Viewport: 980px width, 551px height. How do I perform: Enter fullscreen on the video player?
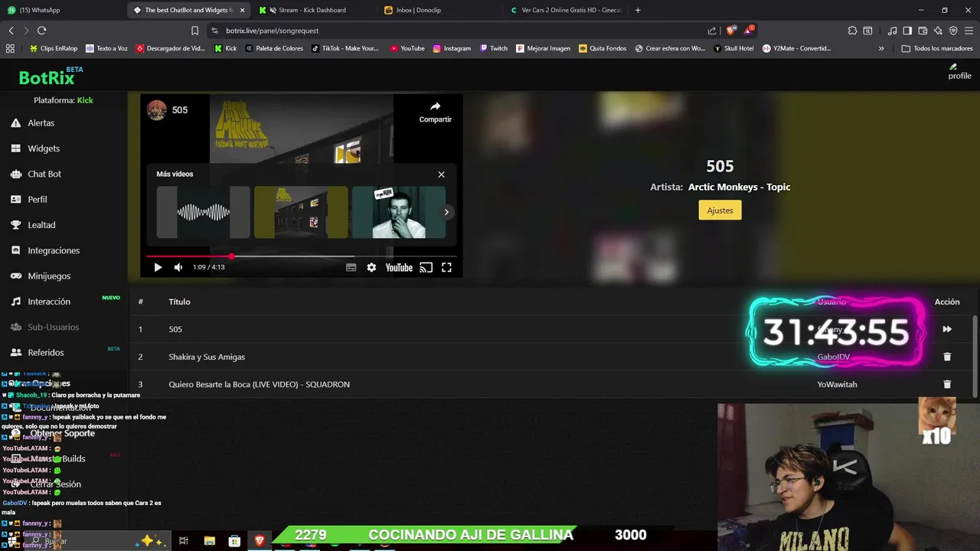pos(446,267)
